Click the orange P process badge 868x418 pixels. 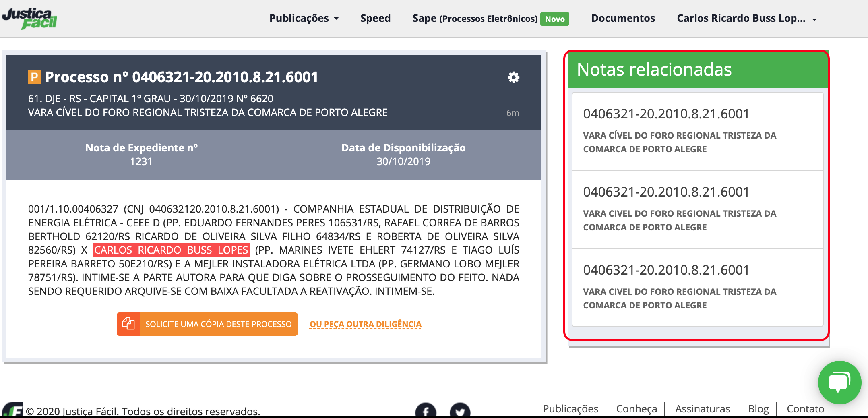34,77
